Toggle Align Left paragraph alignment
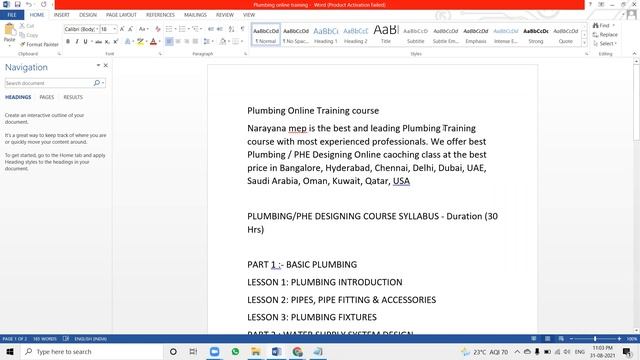 click(169, 42)
